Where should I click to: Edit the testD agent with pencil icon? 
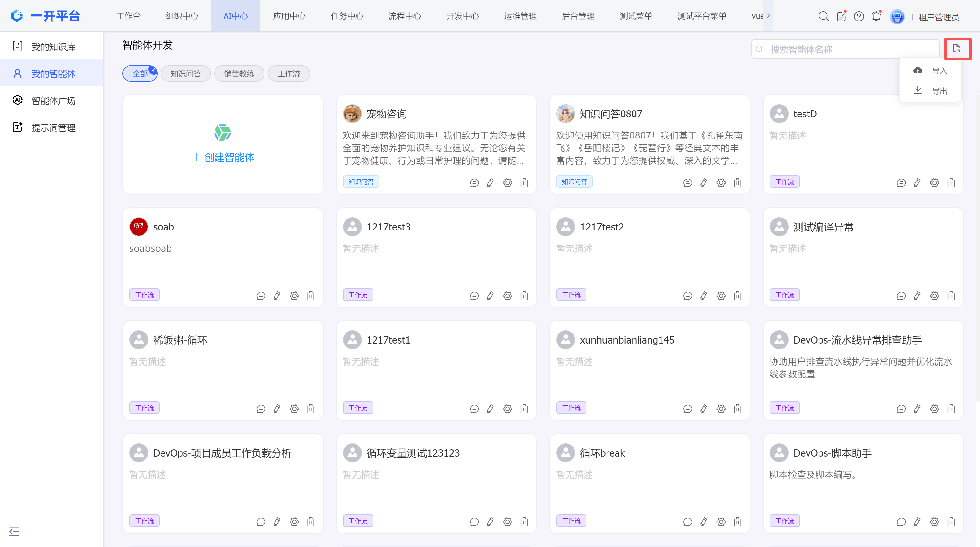[x=917, y=182]
